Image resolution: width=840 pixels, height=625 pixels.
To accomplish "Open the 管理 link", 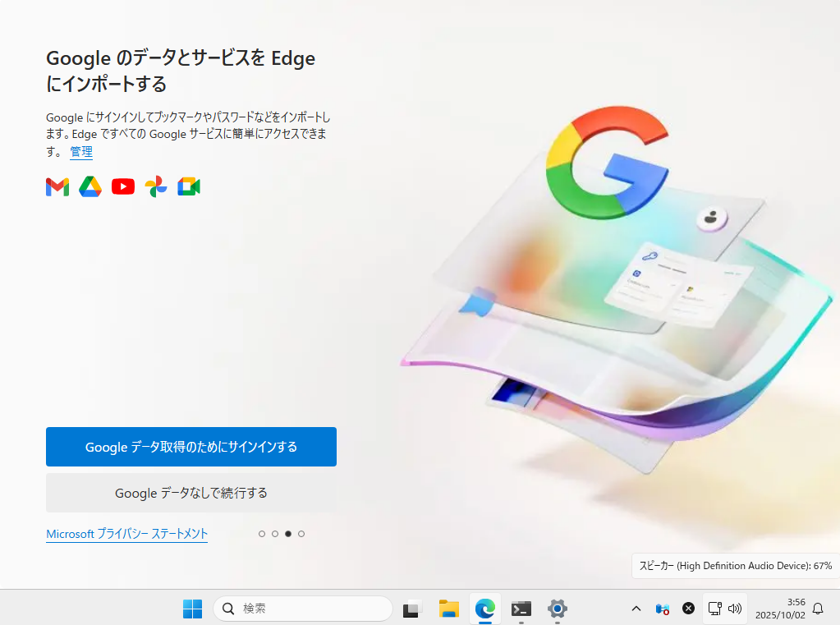I will [x=81, y=152].
